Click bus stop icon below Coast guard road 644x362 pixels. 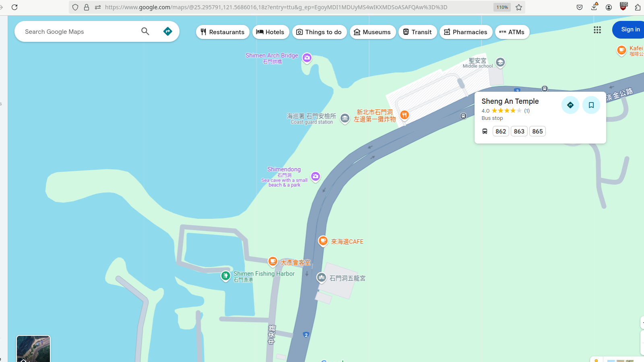[x=463, y=116]
